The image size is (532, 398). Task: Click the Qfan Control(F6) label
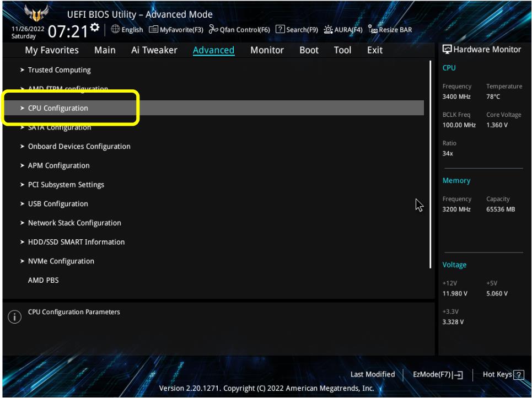tap(245, 30)
